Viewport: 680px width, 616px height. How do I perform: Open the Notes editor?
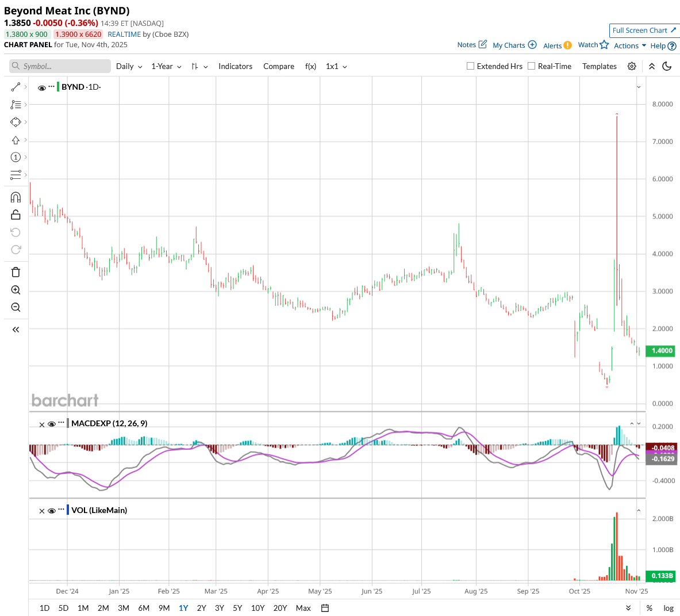[x=472, y=45]
